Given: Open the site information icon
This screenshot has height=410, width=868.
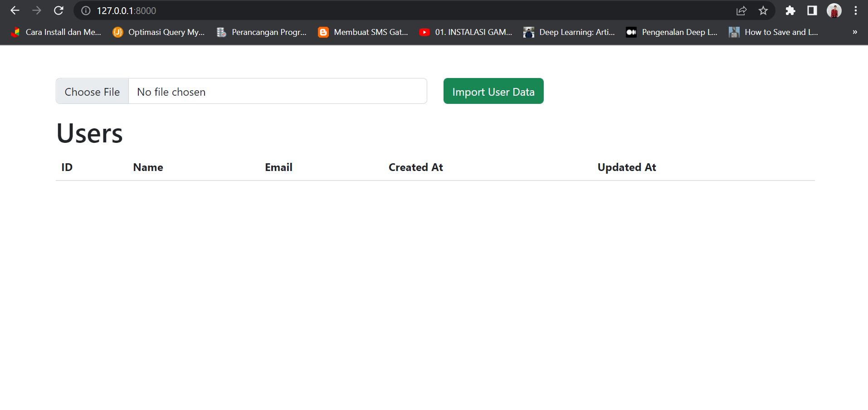Looking at the screenshot, I should coord(86,10).
